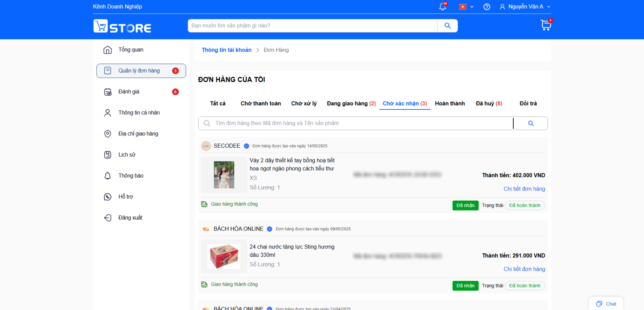Open the SECODEE shop name
Image resolution: width=644 pixels, height=310 pixels.
pyautogui.click(x=227, y=146)
